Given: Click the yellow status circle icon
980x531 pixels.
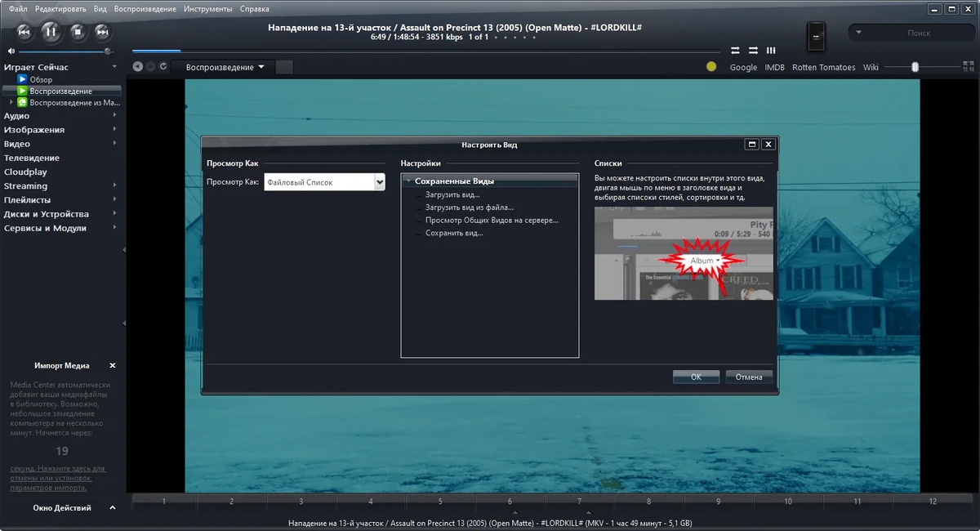Looking at the screenshot, I should (x=711, y=67).
